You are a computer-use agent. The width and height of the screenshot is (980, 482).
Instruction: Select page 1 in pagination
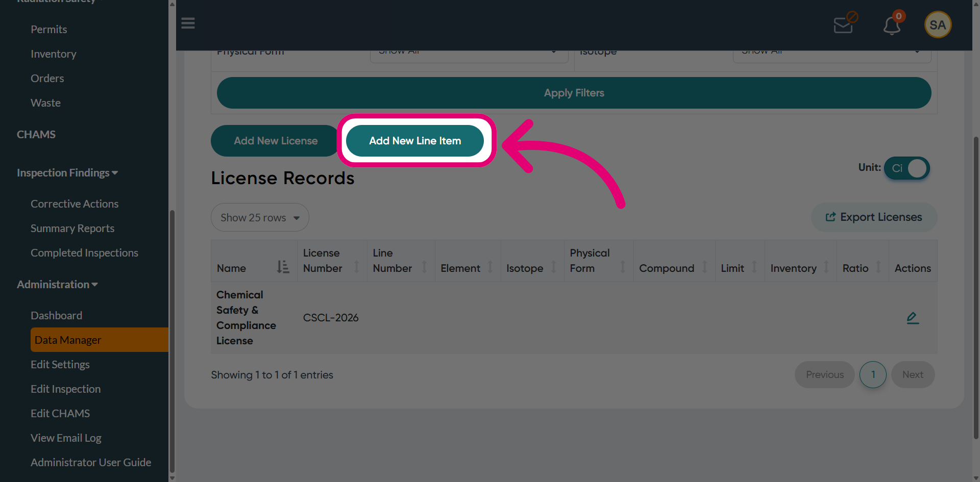(873, 375)
